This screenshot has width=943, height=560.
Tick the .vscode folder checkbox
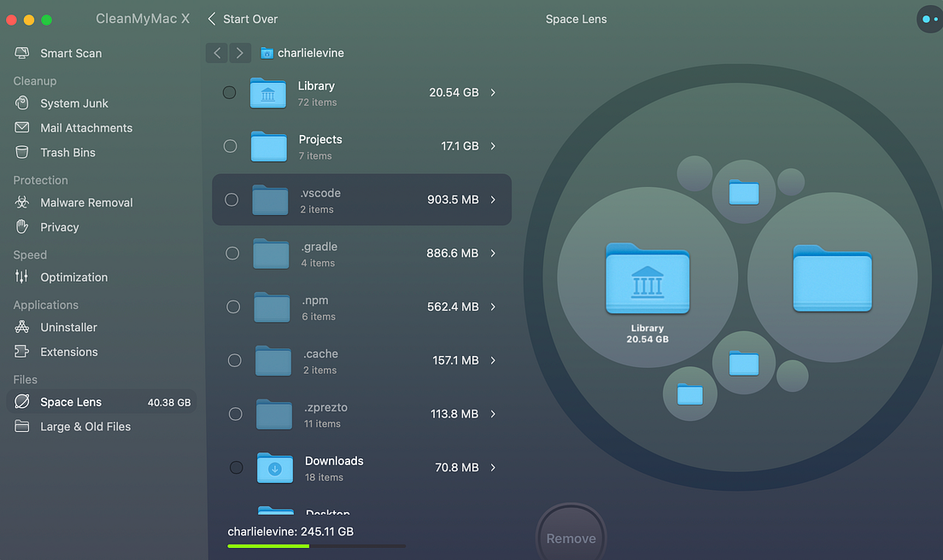[x=231, y=200]
